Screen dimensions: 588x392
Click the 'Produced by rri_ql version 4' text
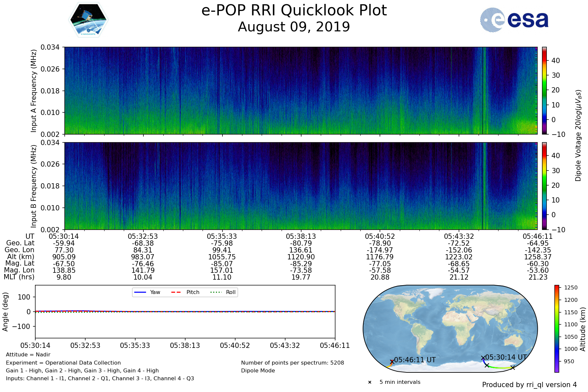(x=529, y=385)
